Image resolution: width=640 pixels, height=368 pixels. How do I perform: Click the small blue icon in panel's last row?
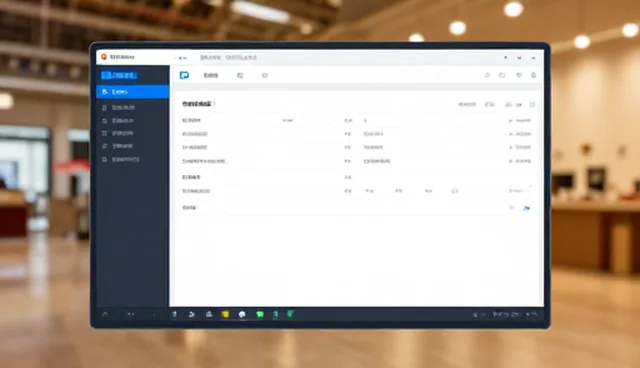[527, 208]
